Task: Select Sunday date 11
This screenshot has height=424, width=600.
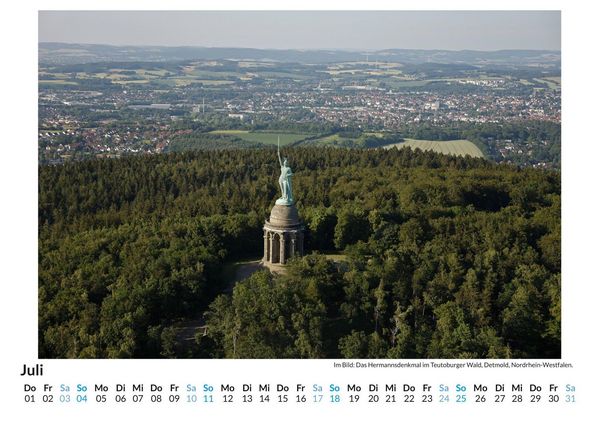Action: 208,399
